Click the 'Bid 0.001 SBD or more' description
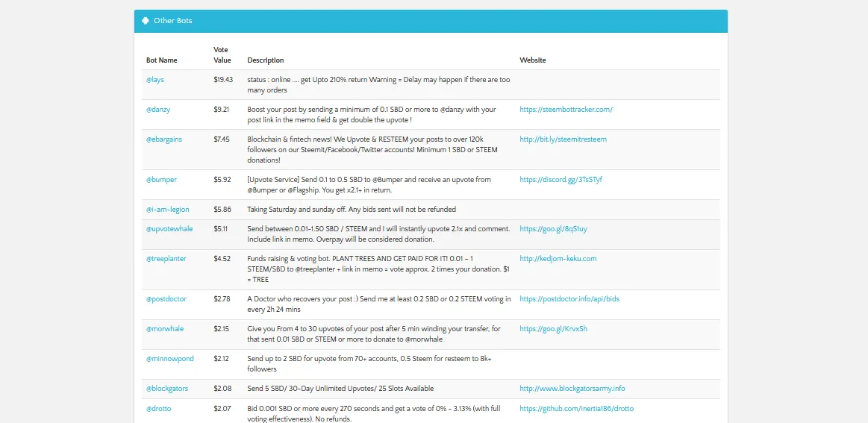868x423 pixels. (x=374, y=413)
